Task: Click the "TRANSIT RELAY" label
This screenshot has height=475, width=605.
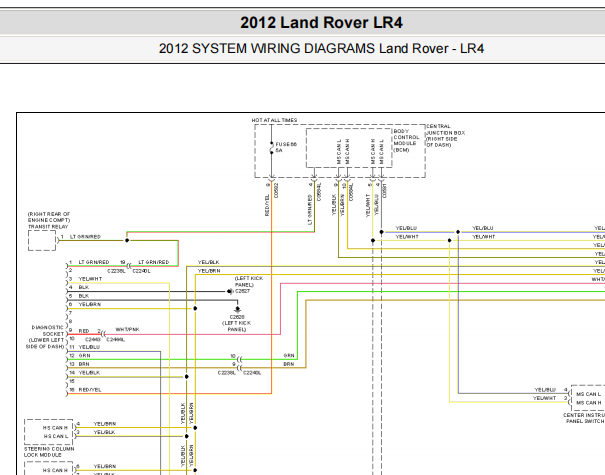Action: [48, 227]
